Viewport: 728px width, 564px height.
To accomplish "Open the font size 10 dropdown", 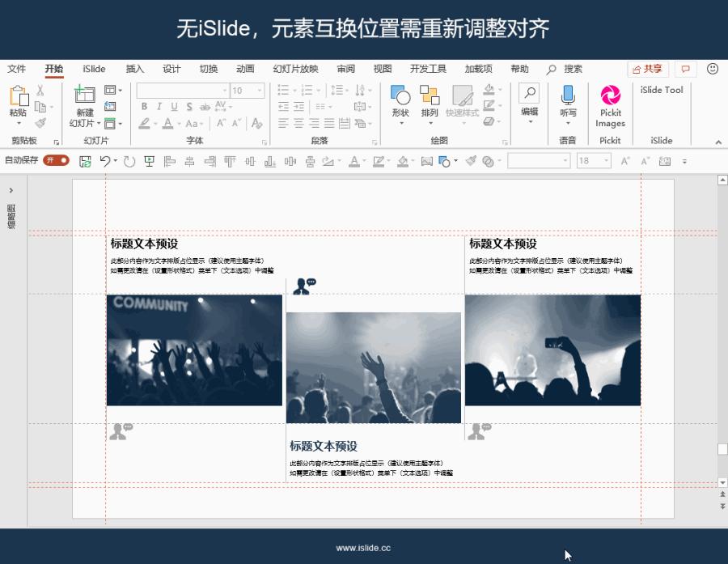I will tap(260, 90).
